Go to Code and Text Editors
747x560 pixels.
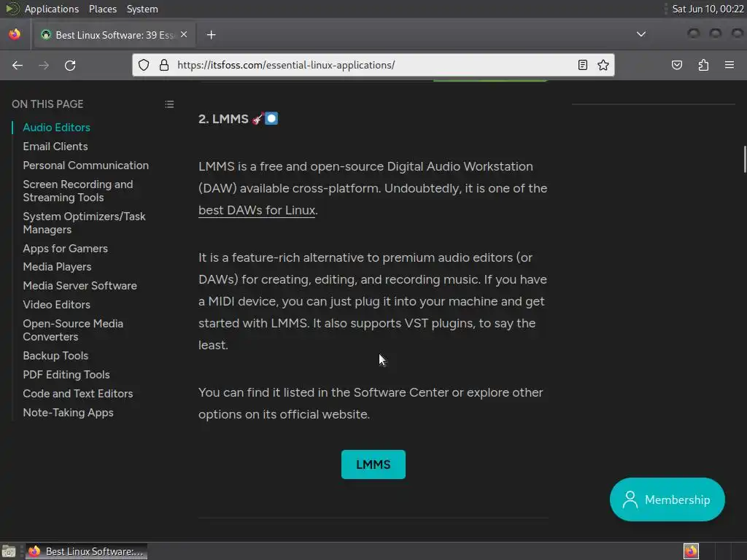[77, 394]
